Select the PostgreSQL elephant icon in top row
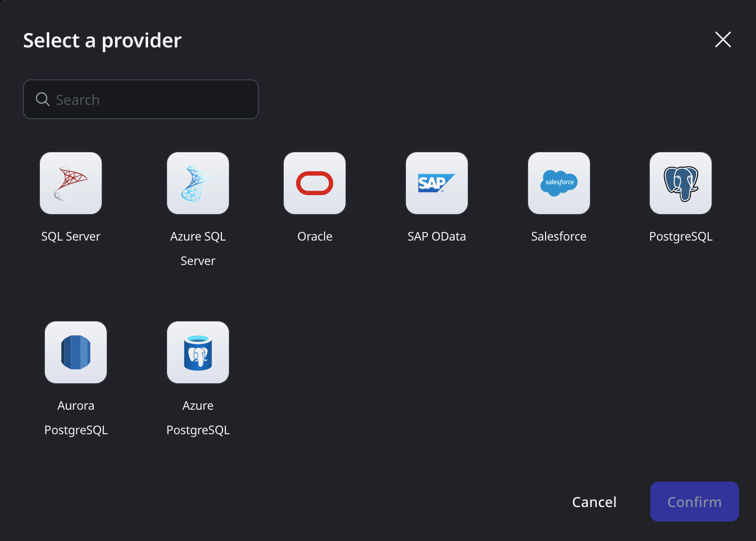This screenshot has height=541, width=756. (x=681, y=183)
